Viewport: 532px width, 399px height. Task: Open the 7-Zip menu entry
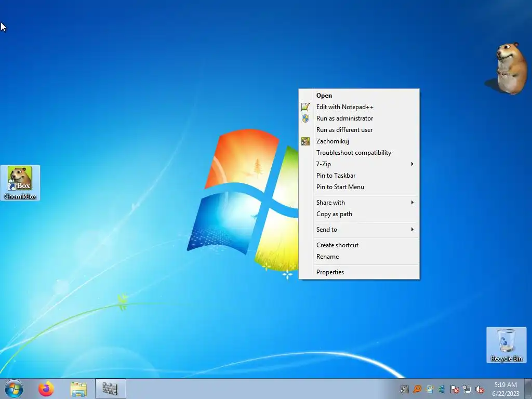[359, 164]
